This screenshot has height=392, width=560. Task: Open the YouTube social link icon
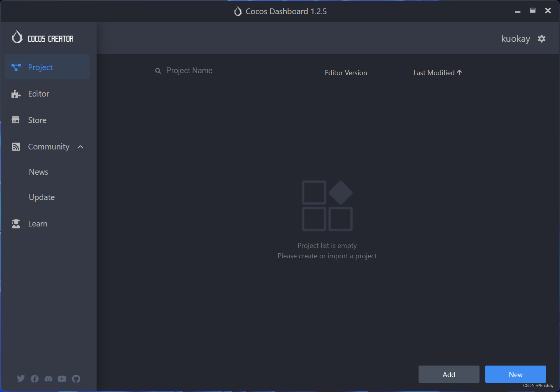point(62,379)
